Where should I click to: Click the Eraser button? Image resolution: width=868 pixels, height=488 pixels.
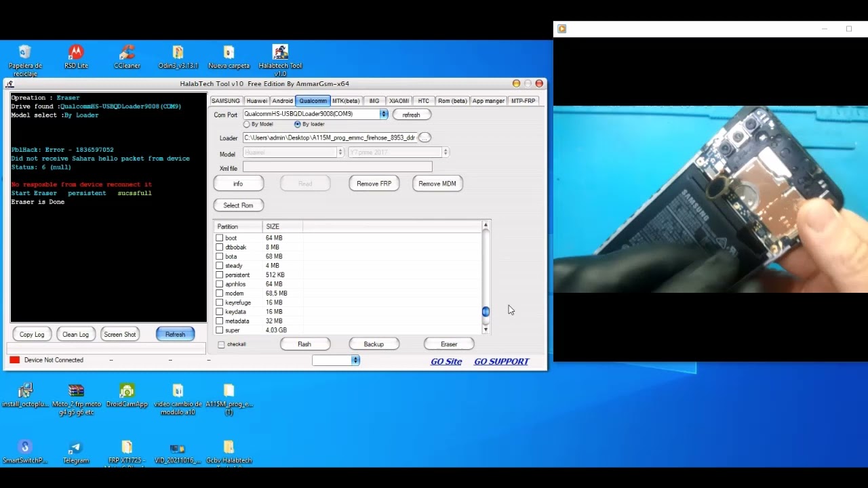click(449, 344)
